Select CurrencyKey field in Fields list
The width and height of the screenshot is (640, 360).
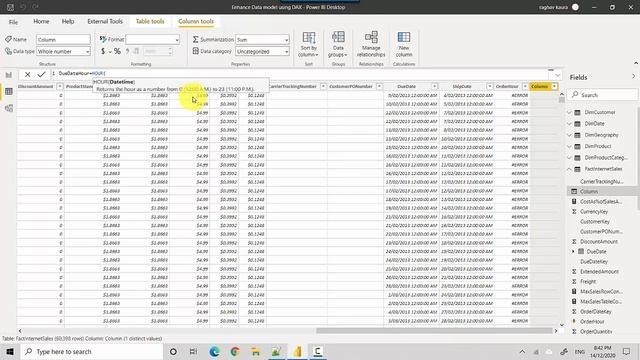click(x=594, y=211)
